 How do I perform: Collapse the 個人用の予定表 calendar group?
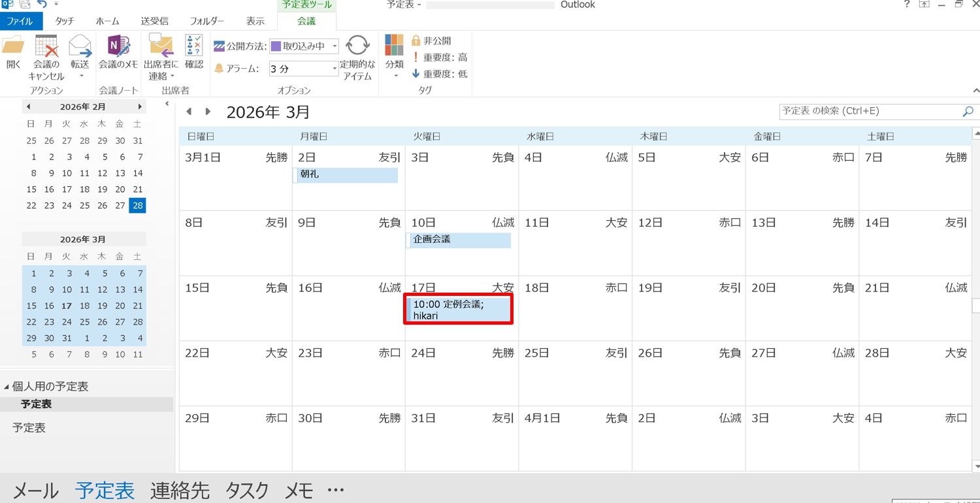pos(7,387)
